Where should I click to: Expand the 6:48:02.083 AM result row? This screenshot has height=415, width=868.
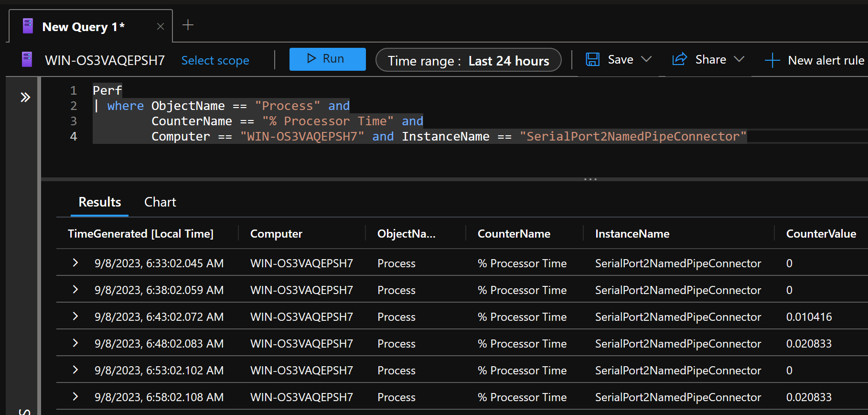click(75, 343)
